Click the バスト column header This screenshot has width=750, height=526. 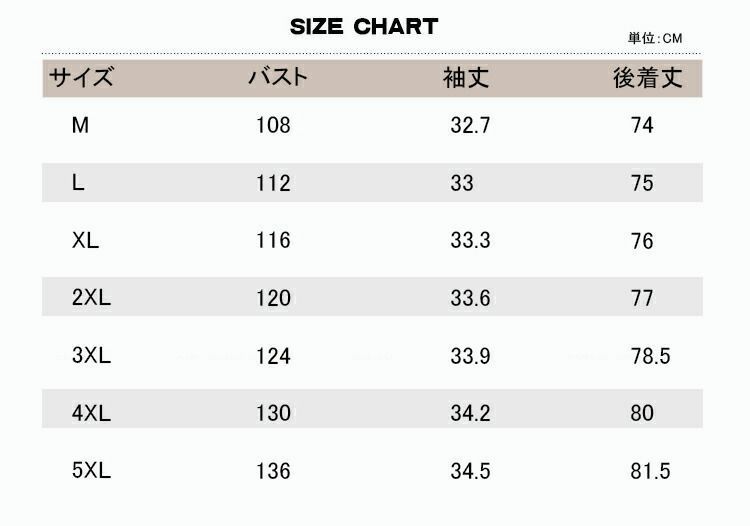coord(278,77)
